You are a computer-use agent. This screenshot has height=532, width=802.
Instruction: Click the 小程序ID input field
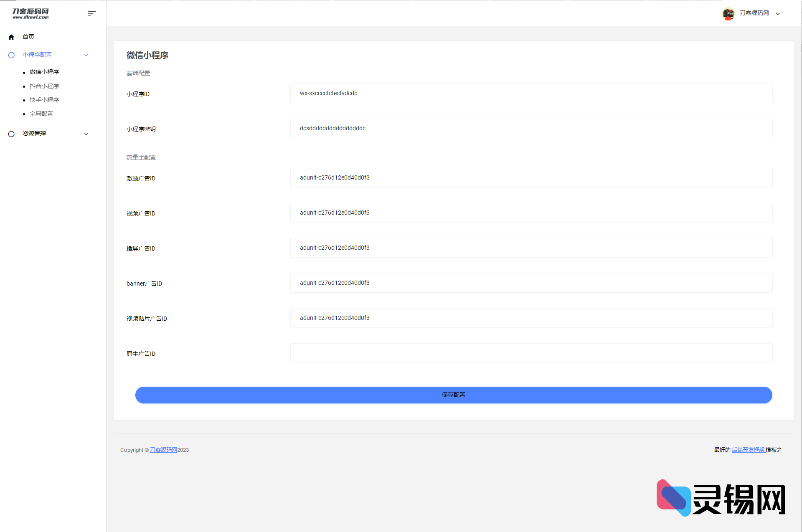click(531, 94)
